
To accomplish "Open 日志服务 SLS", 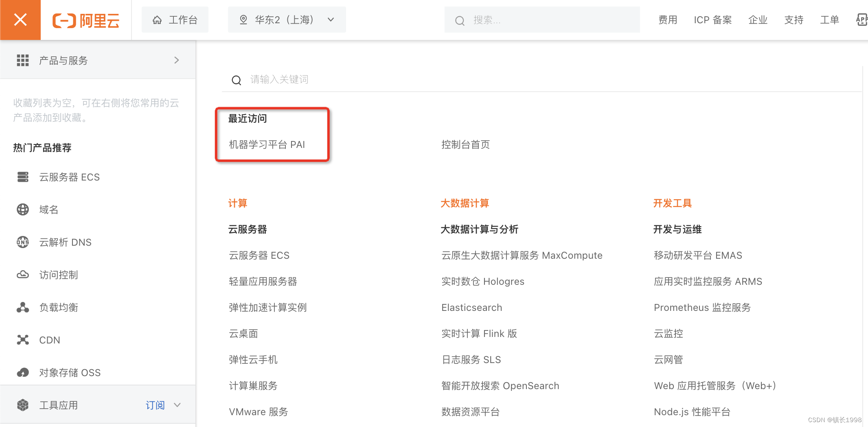I will click(471, 360).
